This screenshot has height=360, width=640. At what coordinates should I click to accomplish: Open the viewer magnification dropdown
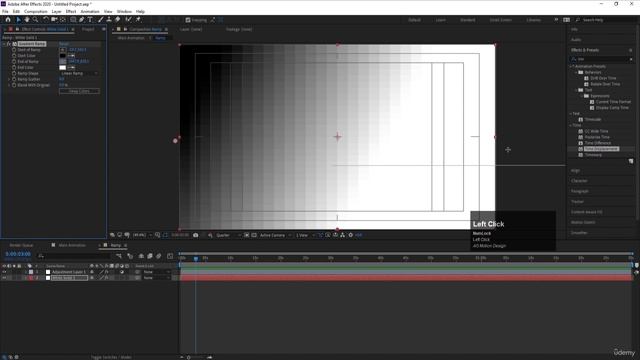tap(142, 235)
